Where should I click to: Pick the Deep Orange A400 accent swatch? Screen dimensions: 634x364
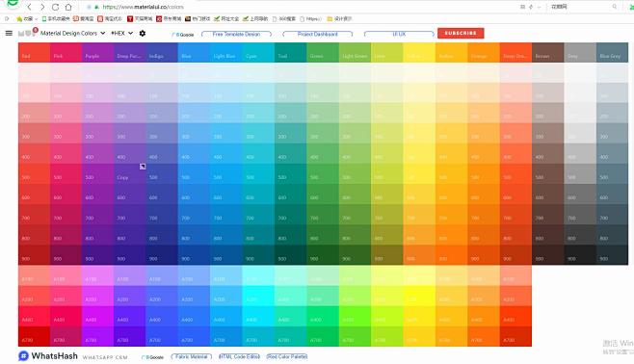515,316
